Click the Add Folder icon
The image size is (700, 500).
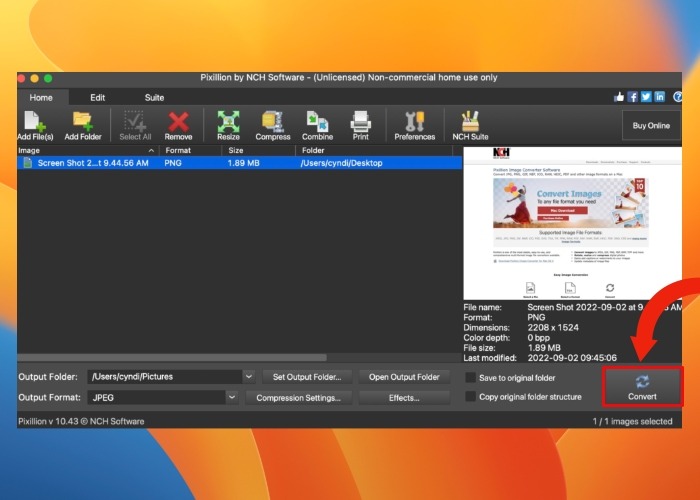pyautogui.click(x=83, y=125)
